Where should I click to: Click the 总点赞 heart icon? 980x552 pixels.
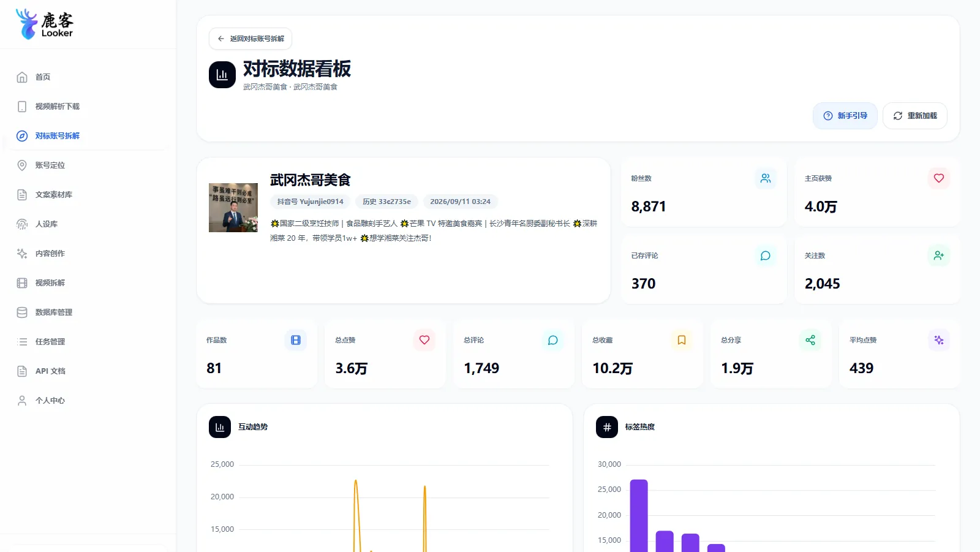424,340
